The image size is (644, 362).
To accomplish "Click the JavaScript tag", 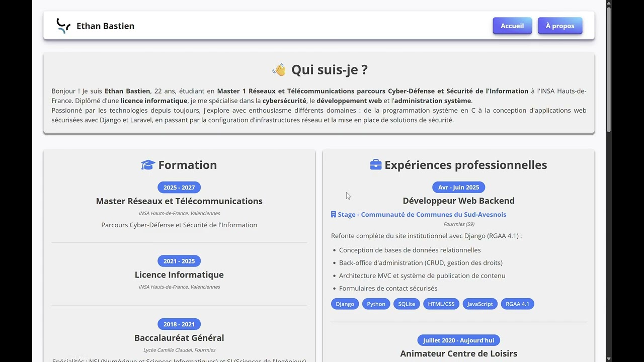I will point(480,304).
